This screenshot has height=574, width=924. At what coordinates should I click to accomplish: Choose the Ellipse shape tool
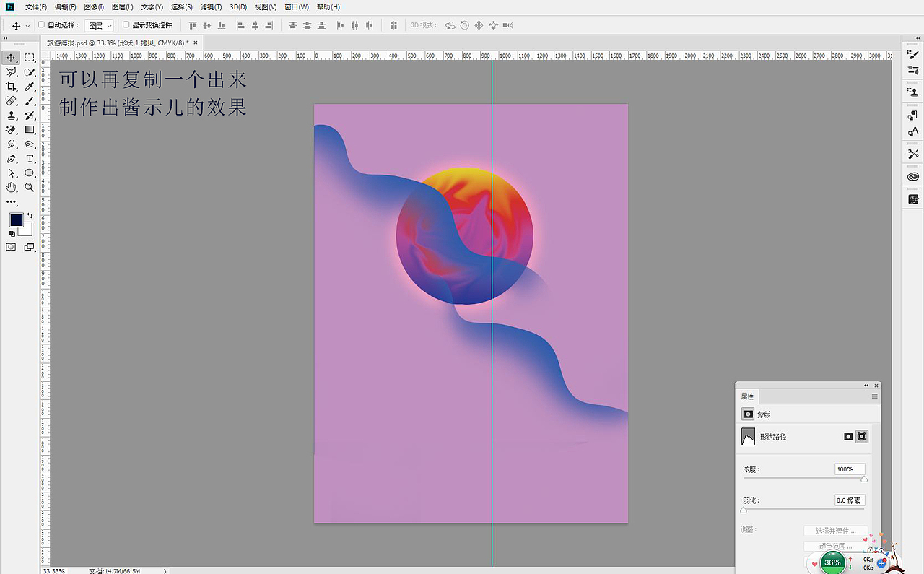coord(30,173)
